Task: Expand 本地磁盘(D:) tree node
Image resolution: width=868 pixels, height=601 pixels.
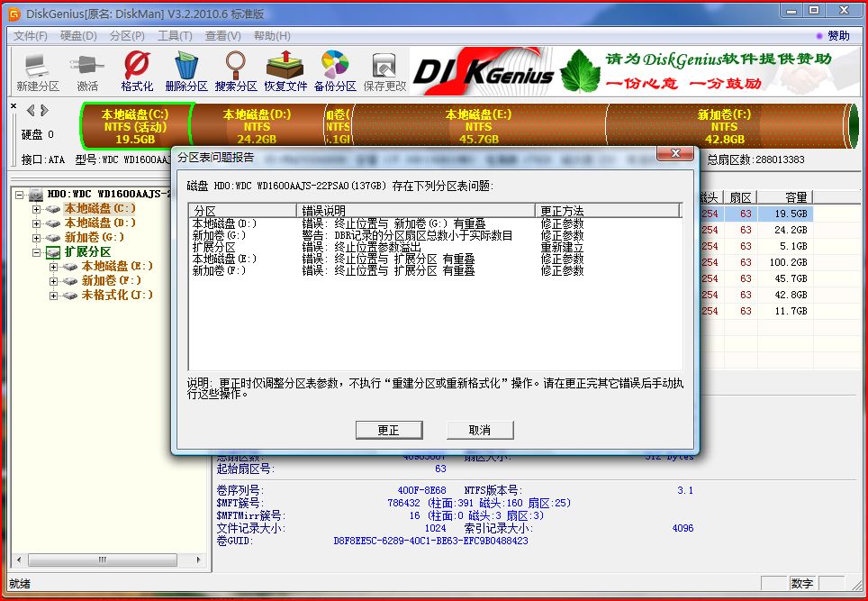Action: pos(37,223)
